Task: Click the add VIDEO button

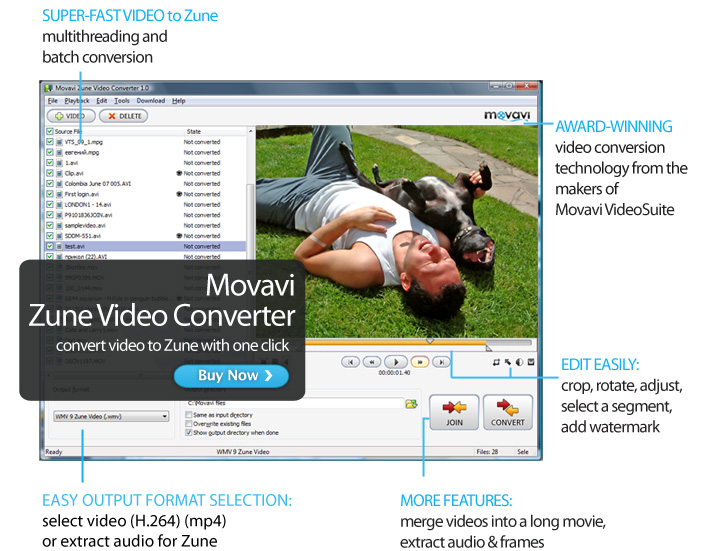Action: [x=71, y=116]
